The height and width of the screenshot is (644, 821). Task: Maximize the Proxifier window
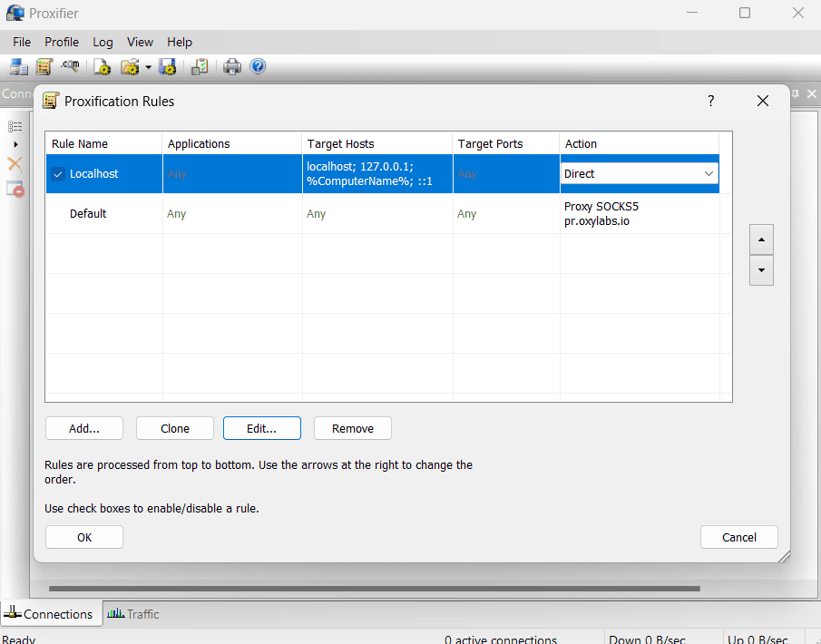coord(745,13)
